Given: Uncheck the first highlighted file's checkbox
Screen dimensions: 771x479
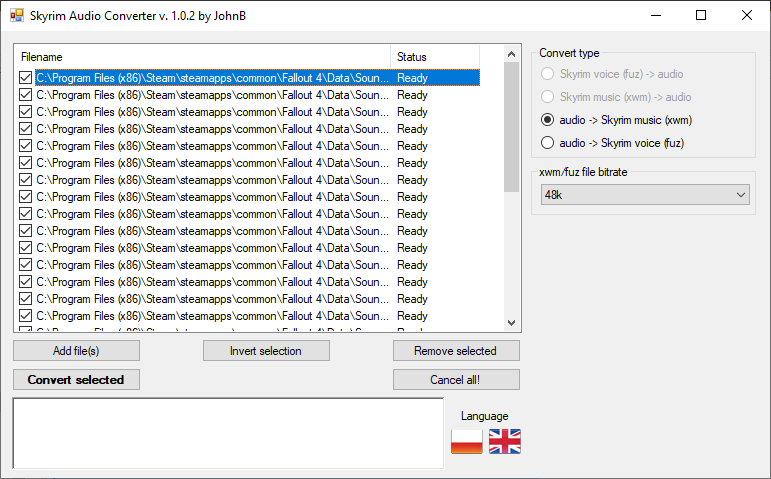Looking at the screenshot, I should pos(26,78).
